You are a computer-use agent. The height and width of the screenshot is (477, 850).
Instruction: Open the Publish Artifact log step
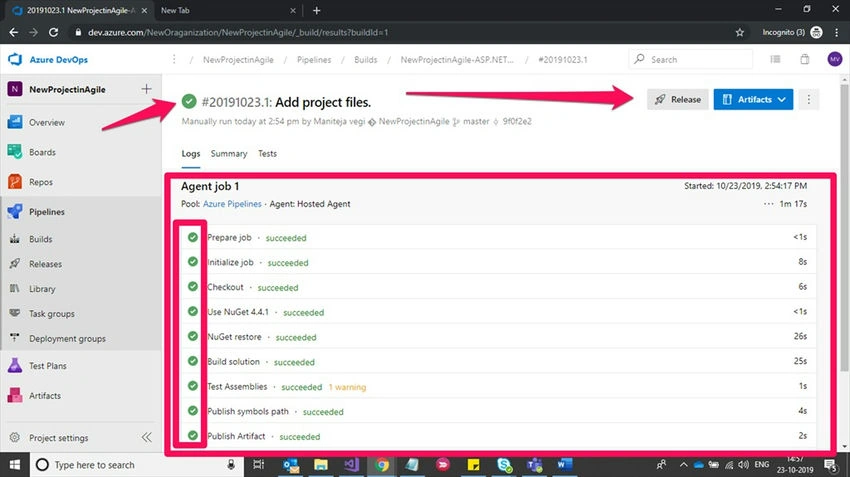498,436
